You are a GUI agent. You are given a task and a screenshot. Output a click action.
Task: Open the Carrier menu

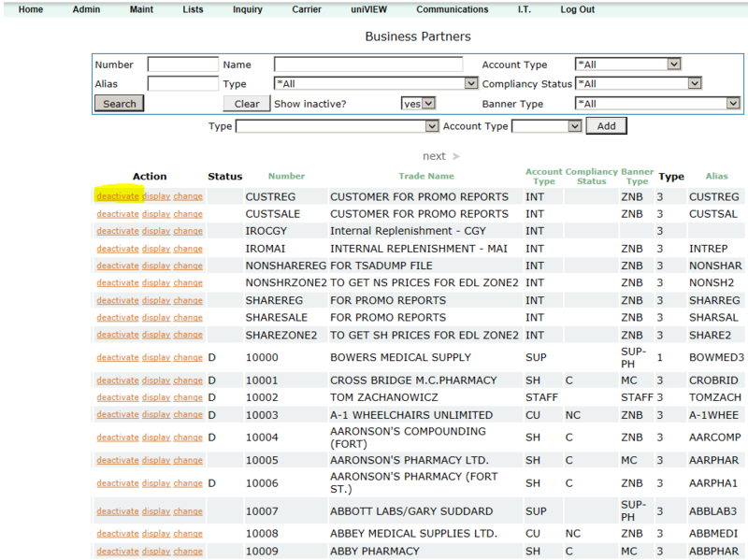click(x=307, y=9)
